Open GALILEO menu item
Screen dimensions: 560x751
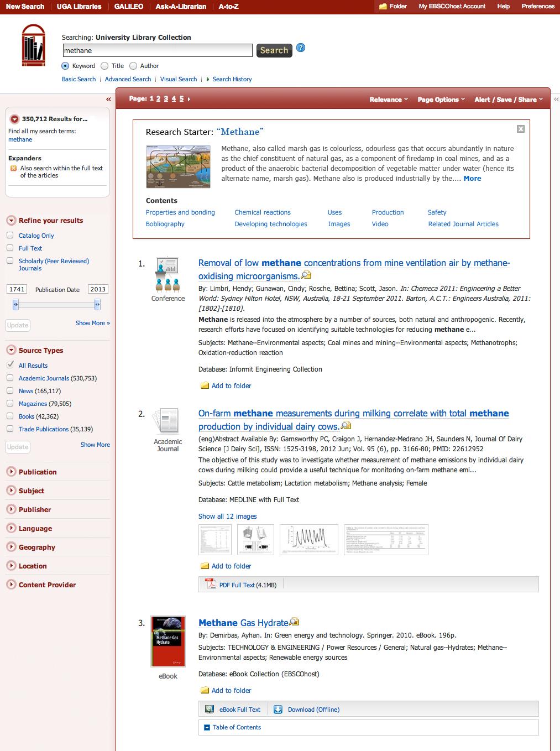(129, 7)
